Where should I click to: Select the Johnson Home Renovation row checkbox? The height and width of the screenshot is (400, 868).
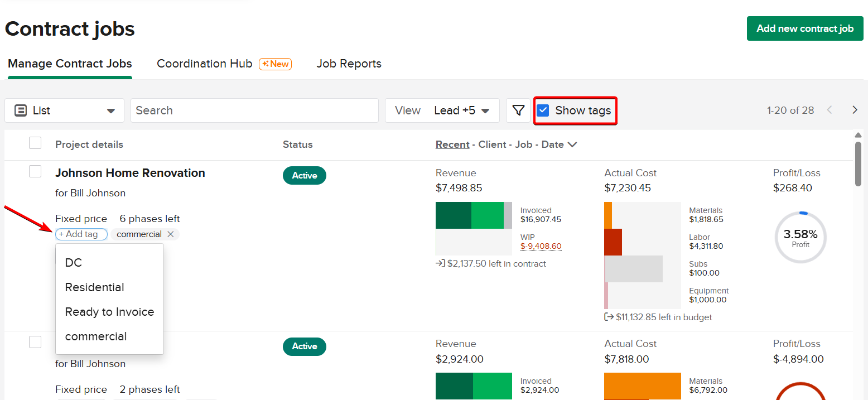(x=35, y=171)
